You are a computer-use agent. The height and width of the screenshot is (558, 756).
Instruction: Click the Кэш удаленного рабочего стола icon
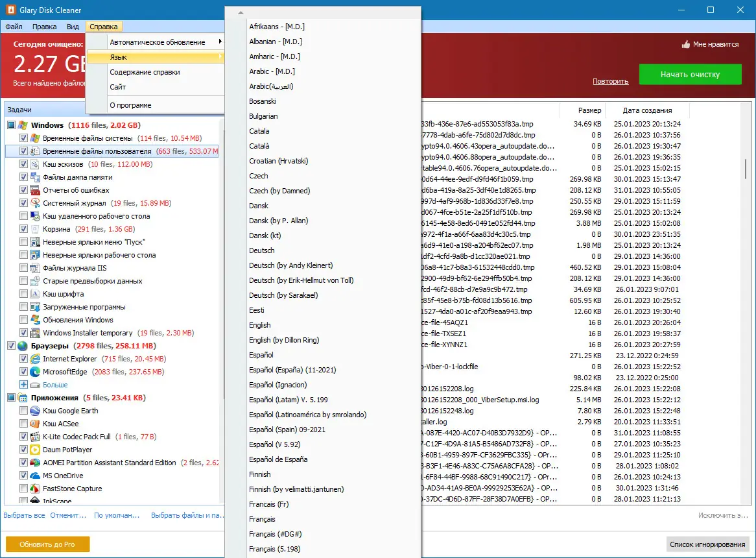click(35, 216)
